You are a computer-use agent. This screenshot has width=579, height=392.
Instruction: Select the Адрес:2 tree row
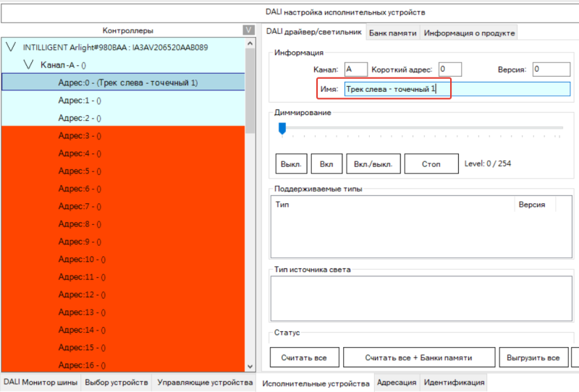point(123,118)
